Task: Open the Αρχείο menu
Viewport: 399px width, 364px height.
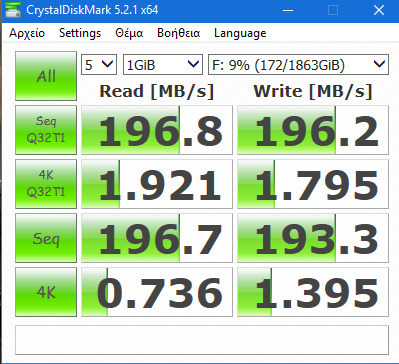Action: click(x=27, y=33)
